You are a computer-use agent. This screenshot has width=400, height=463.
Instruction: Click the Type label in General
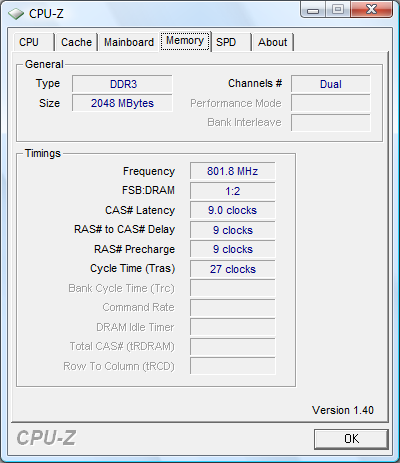[48, 84]
